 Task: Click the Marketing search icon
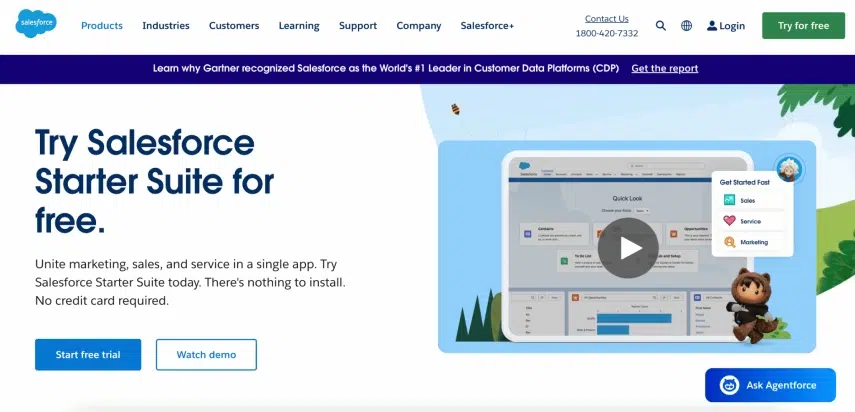(x=729, y=241)
